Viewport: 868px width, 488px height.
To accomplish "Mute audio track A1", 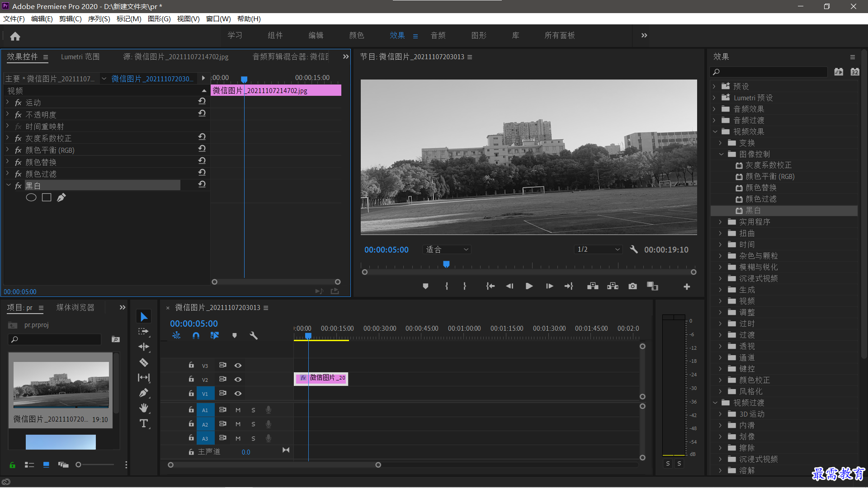I will click(238, 410).
